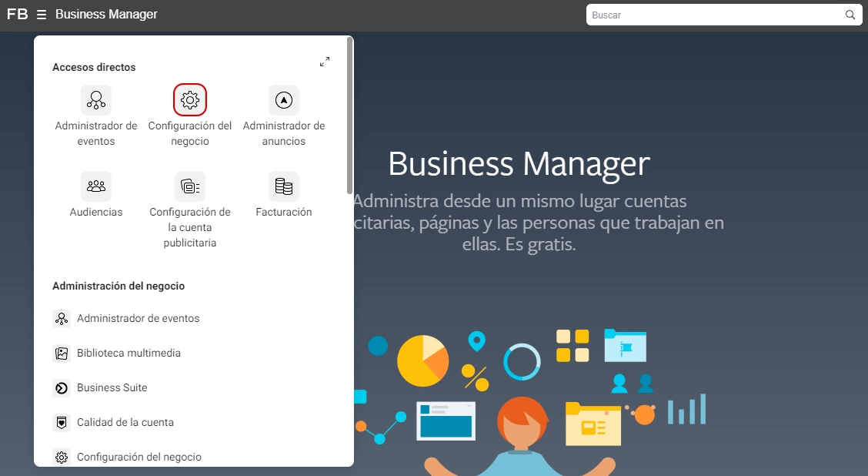Select Configuración del negocio list entry
868x476 pixels.
tap(139, 457)
